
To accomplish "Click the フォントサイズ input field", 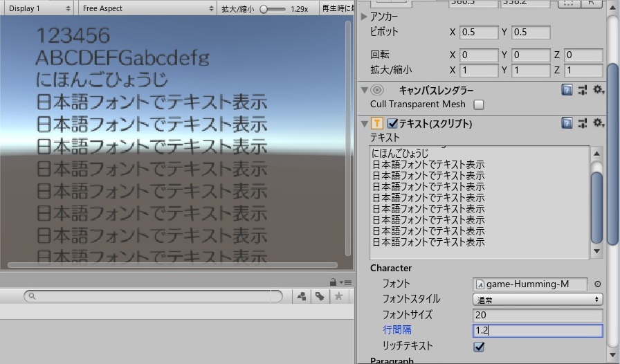I will coord(538,315).
